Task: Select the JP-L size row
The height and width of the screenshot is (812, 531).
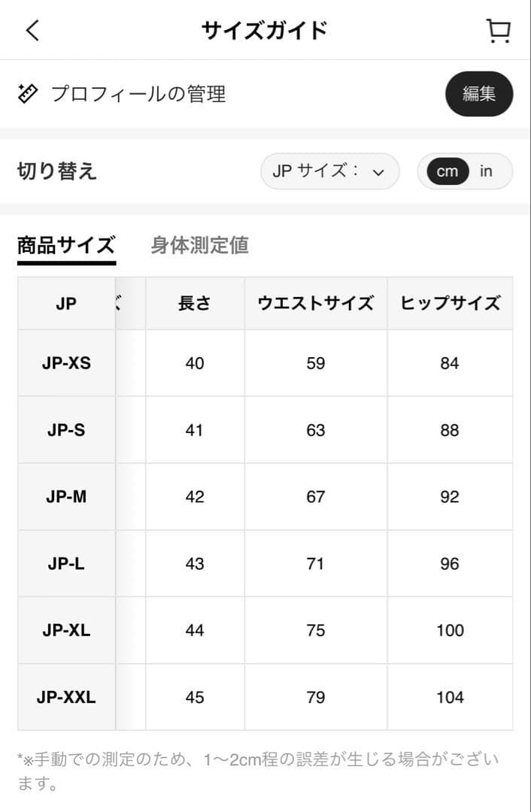Action: (x=66, y=564)
